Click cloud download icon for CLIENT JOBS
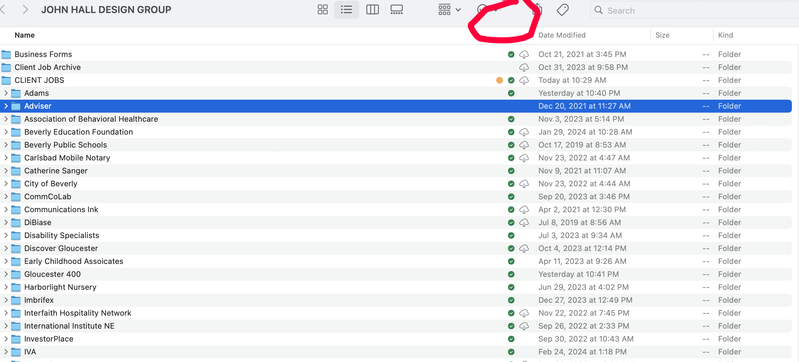 click(x=524, y=80)
